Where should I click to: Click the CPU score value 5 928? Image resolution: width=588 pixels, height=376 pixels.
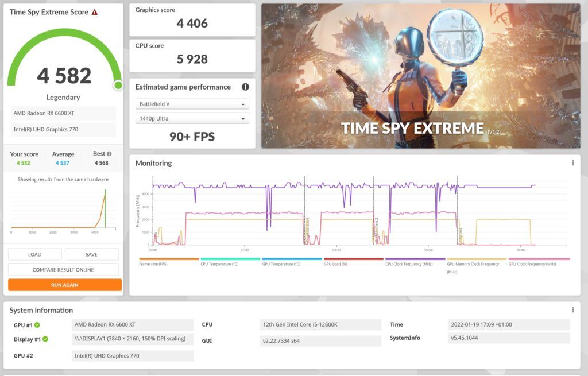pyautogui.click(x=192, y=59)
